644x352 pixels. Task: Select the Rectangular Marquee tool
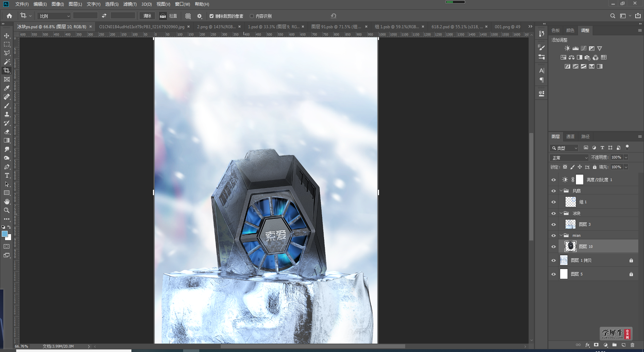[x=7, y=44]
